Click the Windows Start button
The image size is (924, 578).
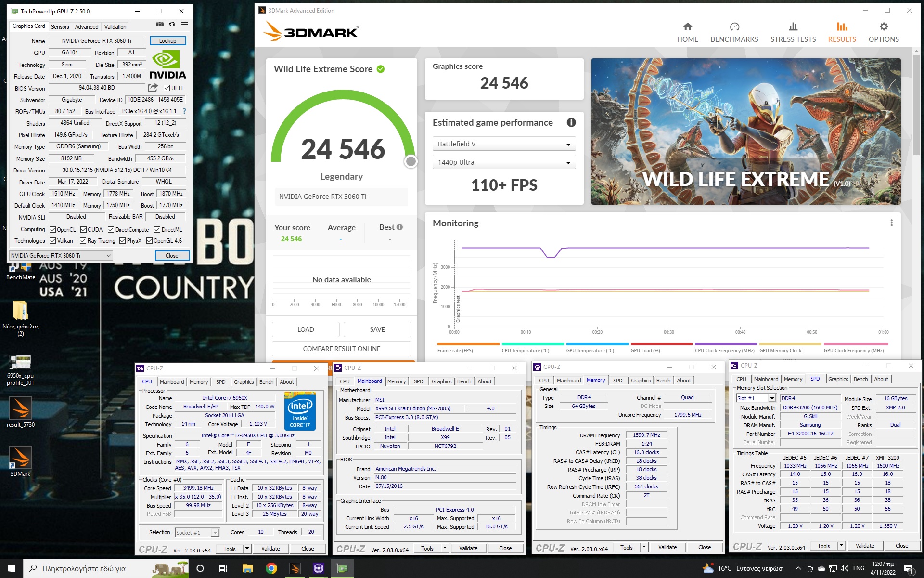(x=12, y=568)
